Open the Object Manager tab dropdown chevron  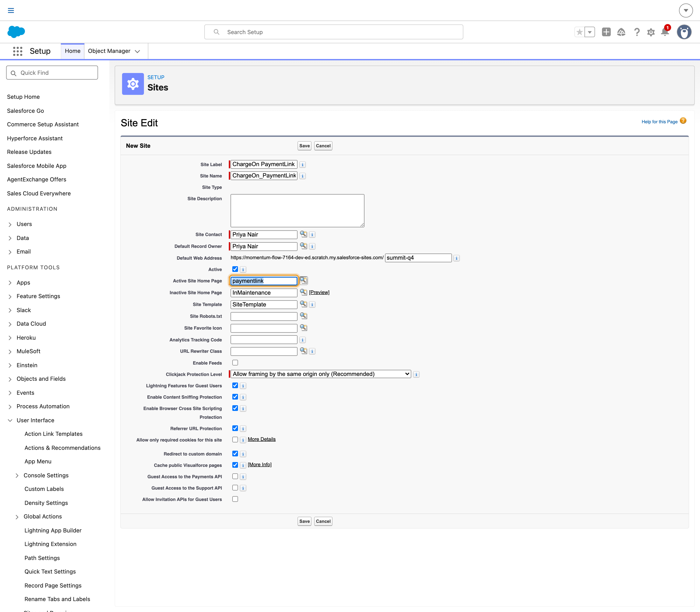[137, 52]
